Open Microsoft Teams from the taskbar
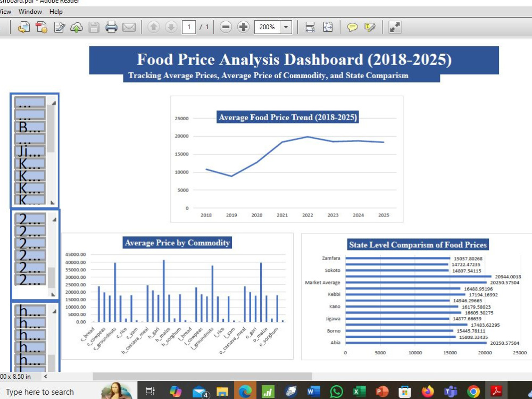Image resolution: width=532 pixels, height=399 pixels. (451, 392)
